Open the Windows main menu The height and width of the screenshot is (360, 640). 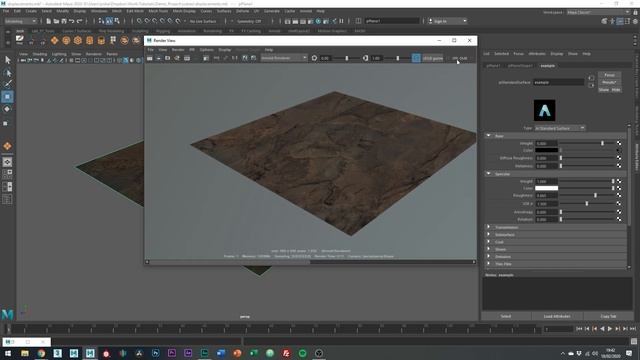(99, 11)
